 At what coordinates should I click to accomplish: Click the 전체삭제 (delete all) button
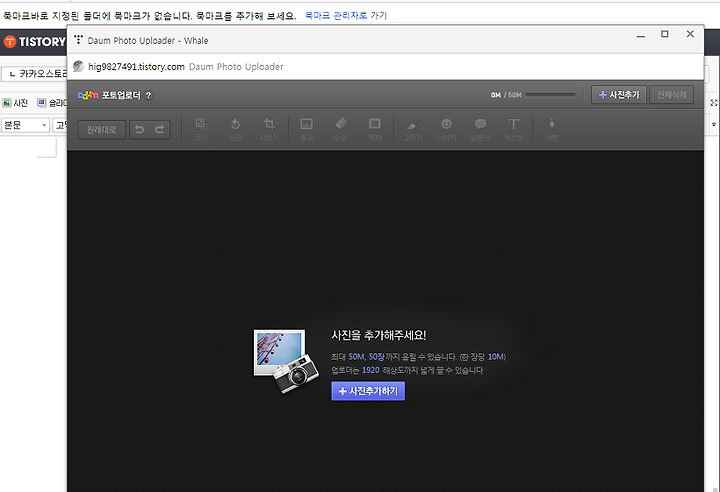point(671,95)
